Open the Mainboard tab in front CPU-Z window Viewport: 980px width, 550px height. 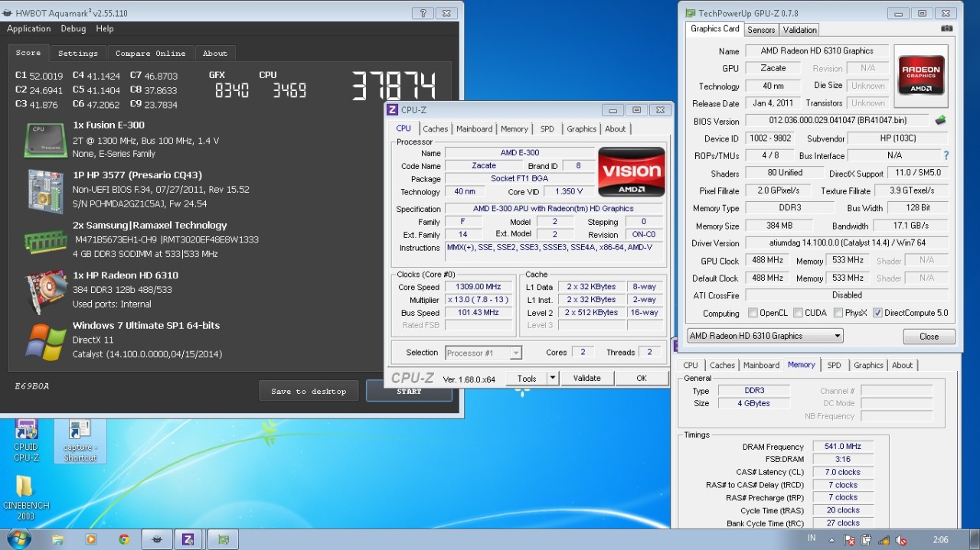(475, 129)
